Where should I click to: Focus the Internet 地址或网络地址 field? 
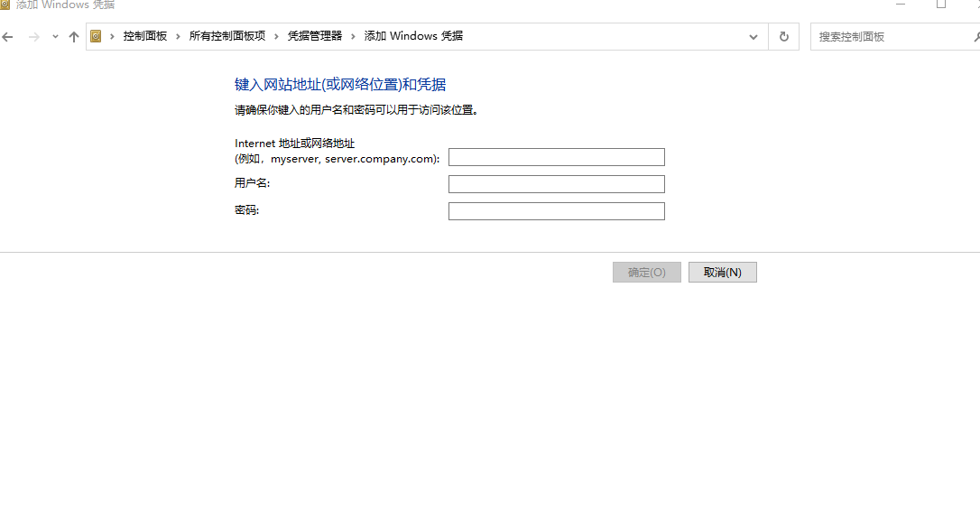tap(556, 157)
